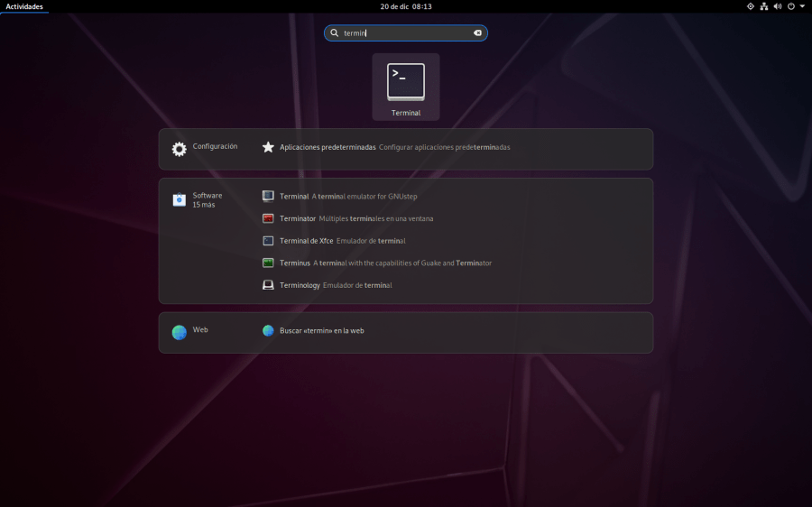Click the wired network icon in top bar

click(763, 6)
